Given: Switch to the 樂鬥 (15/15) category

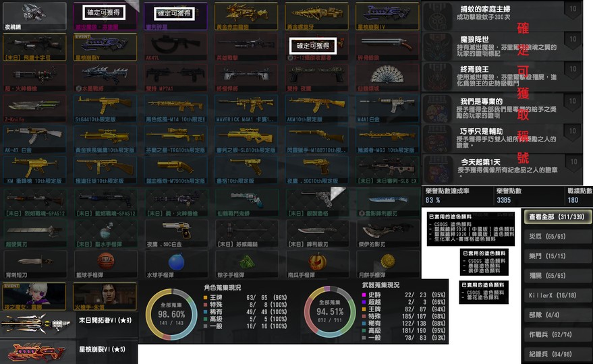Looking at the screenshot, I should point(558,256).
